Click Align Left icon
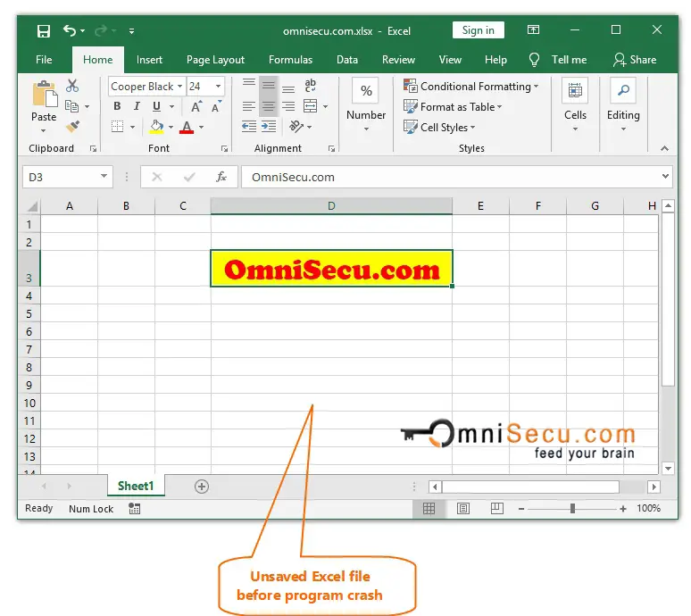This screenshot has width=691, height=616. (x=249, y=106)
